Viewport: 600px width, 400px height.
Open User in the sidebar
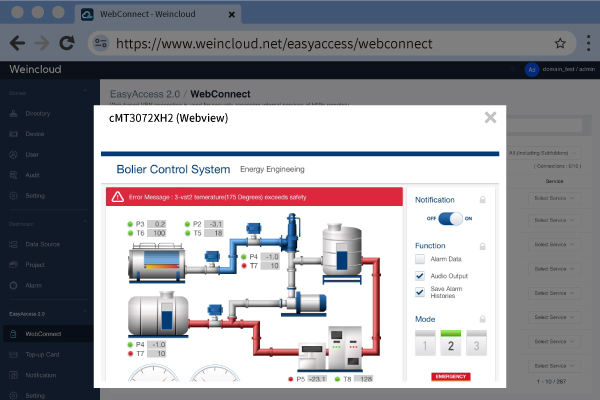pyautogui.click(x=32, y=155)
